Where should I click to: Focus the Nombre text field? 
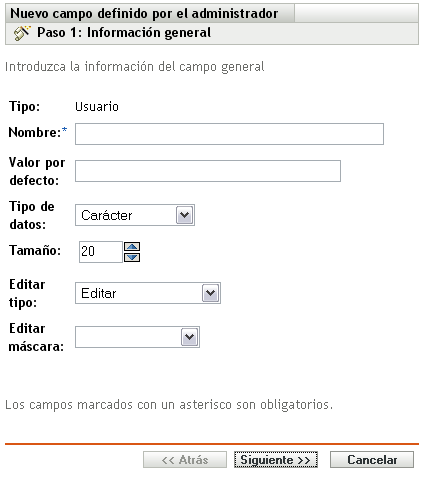(x=229, y=134)
